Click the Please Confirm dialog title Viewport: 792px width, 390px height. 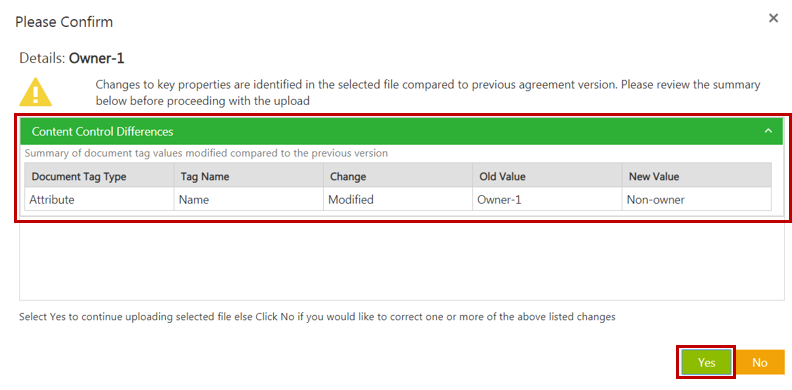[64, 22]
